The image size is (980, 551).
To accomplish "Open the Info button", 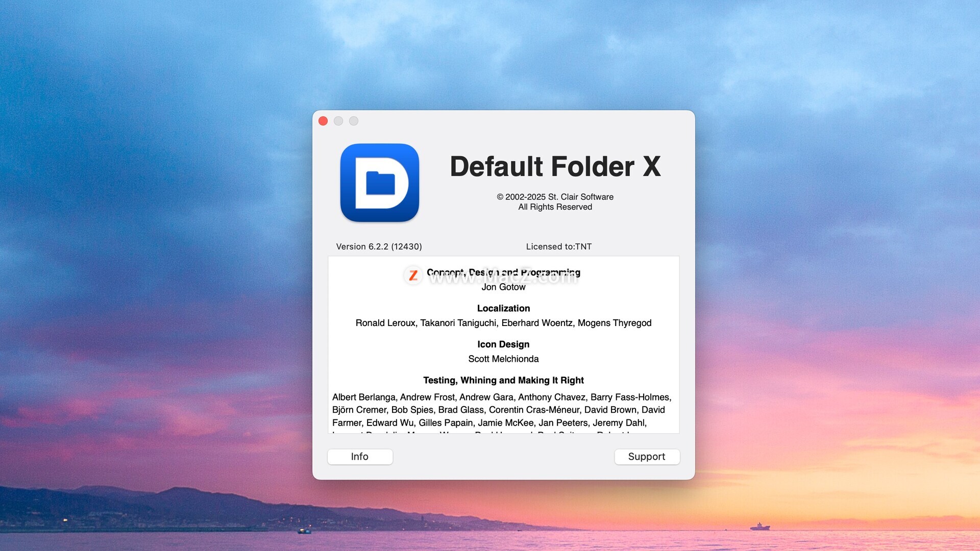I will click(360, 457).
